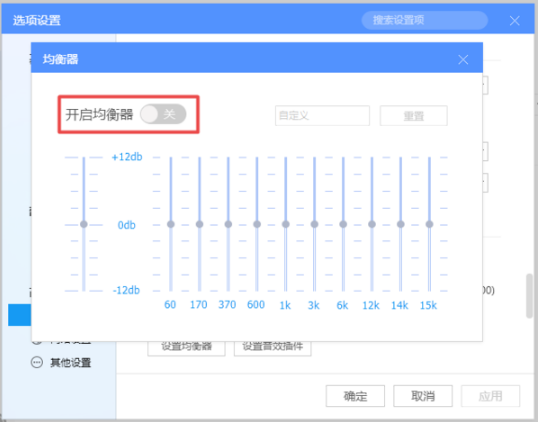Click the 60 Hz band slider handle
539x422 pixels.
(x=171, y=224)
